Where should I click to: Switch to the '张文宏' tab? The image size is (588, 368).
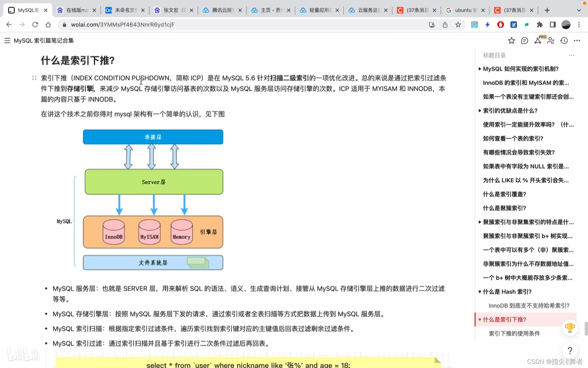[x=174, y=10]
